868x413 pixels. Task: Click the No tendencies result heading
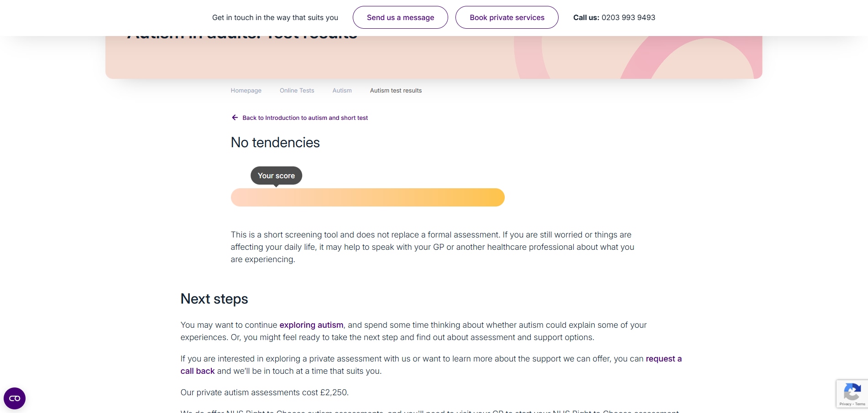(x=275, y=143)
